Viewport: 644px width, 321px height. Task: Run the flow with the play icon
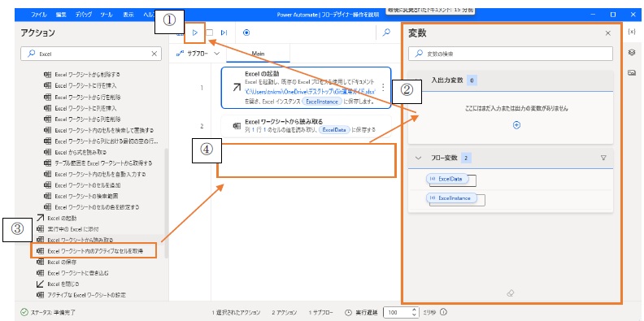[x=195, y=33]
